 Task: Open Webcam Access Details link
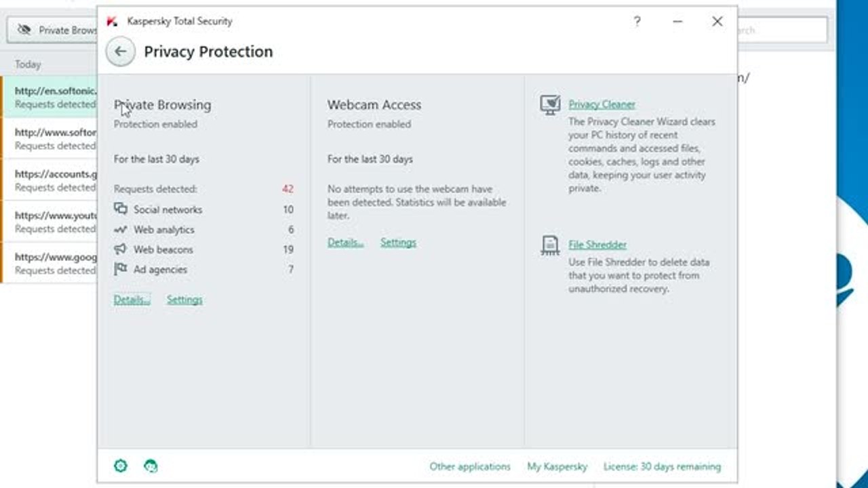pos(345,243)
